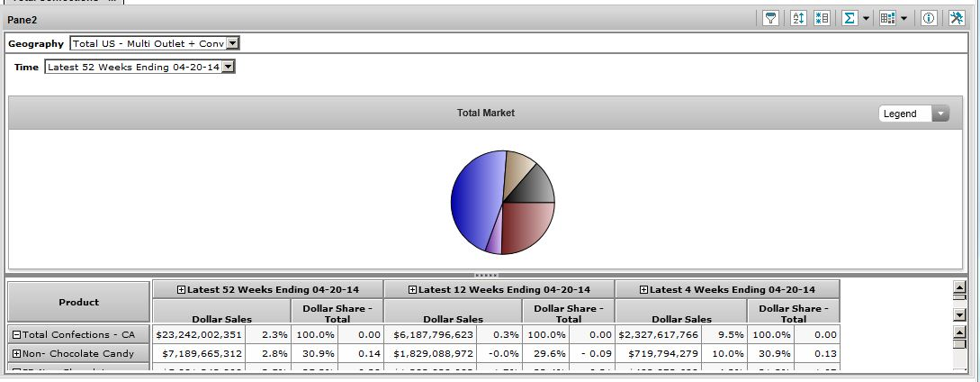Open the information icon
Image resolution: width=980 pixels, height=382 pixels.
[x=929, y=18]
